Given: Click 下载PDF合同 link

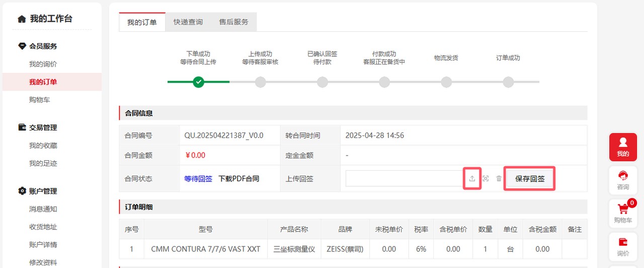Looking at the screenshot, I should click(238, 178).
